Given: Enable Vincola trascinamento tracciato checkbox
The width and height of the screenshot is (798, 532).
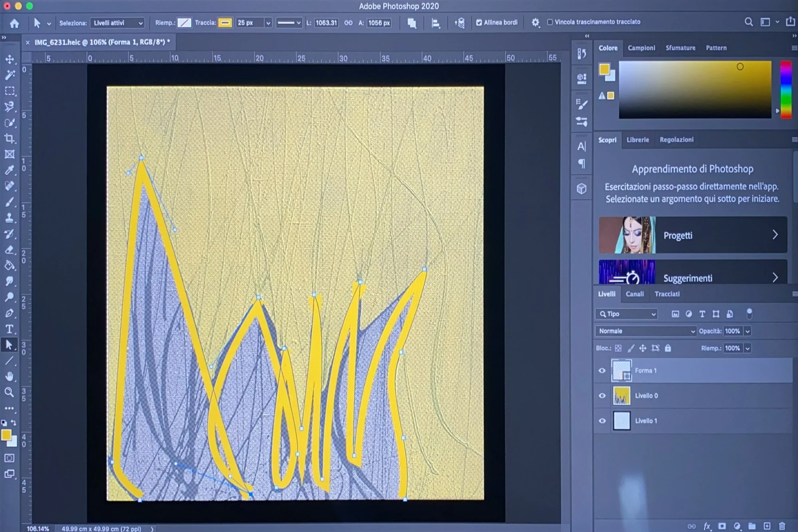Looking at the screenshot, I should 550,22.
